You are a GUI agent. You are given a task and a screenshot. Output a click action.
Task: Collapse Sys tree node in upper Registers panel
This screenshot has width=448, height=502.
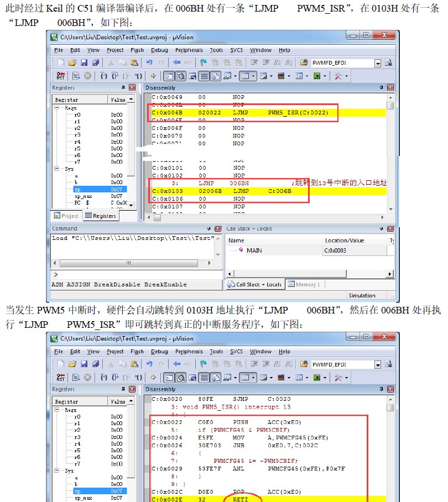click(56, 169)
